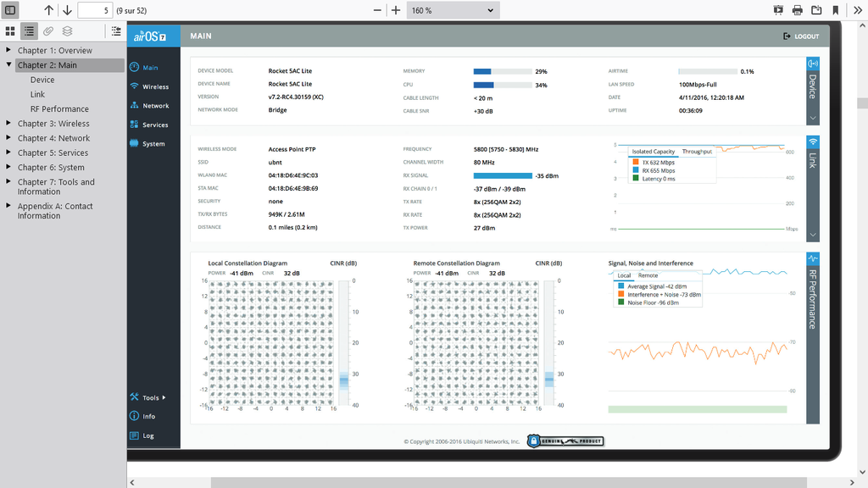Print the document
This screenshot has width=868, height=488.
[797, 10]
